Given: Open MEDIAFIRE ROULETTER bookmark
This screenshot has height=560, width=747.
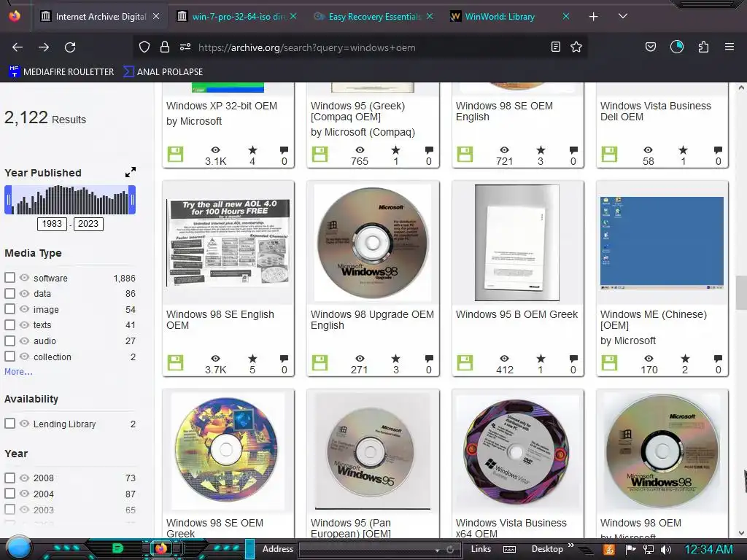Looking at the screenshot, I should (61, 72).
